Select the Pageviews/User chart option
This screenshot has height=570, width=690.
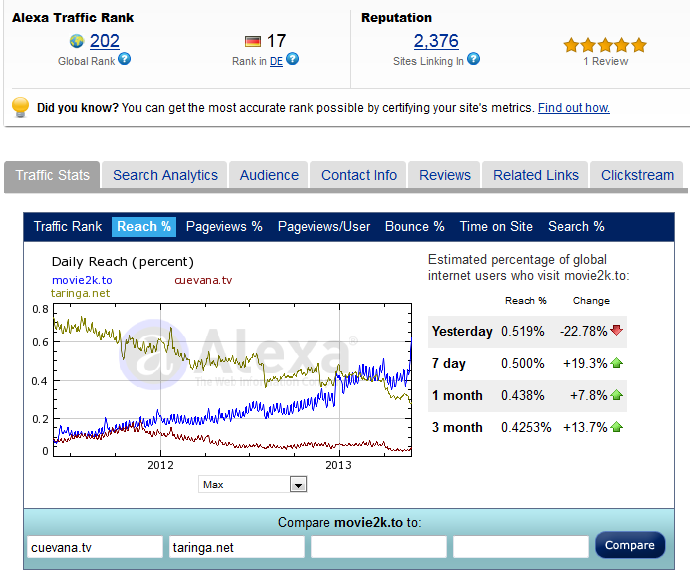click(324, 227)
